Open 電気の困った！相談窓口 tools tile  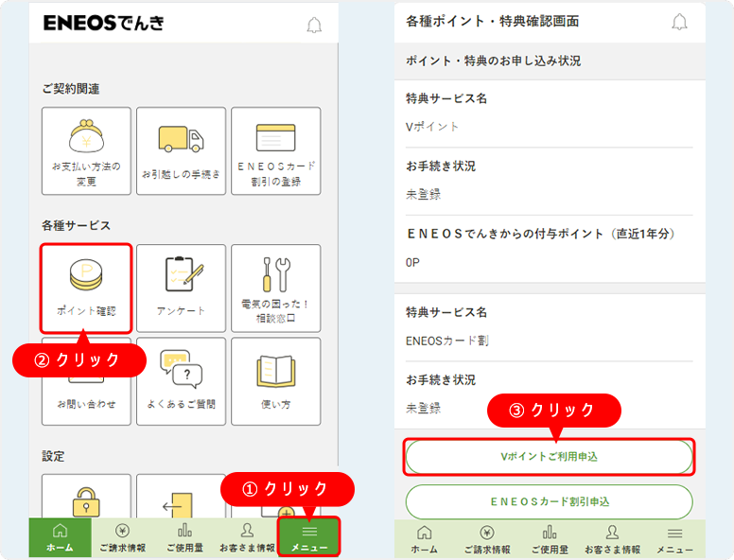point(275,288)
